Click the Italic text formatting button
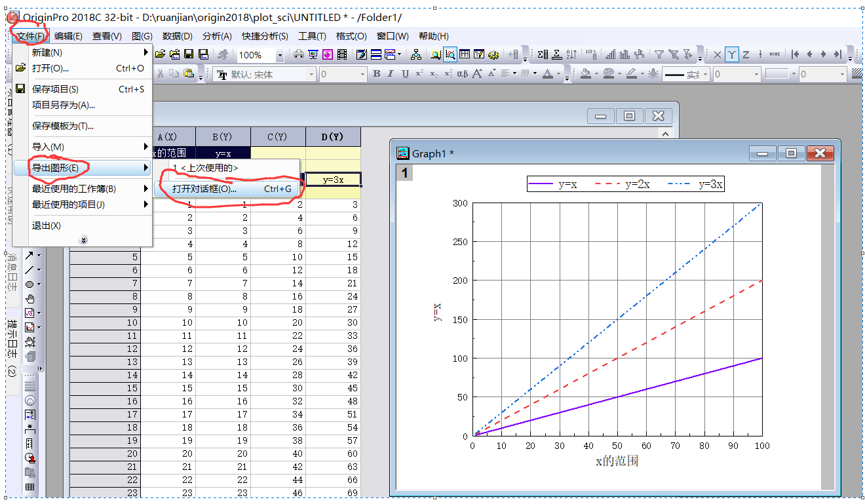Image resolution: width=865 pixels, height=504 pixels. pos(391,74)
